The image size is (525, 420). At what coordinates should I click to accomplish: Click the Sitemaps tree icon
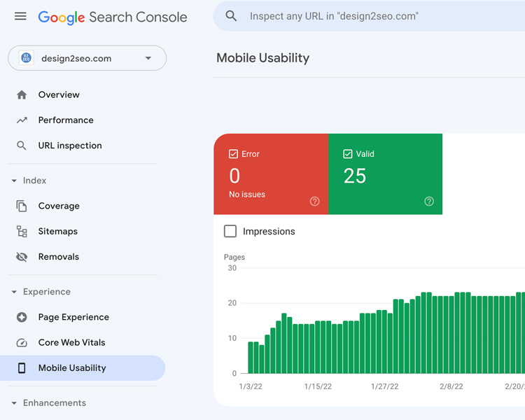[x=22, y=232]
